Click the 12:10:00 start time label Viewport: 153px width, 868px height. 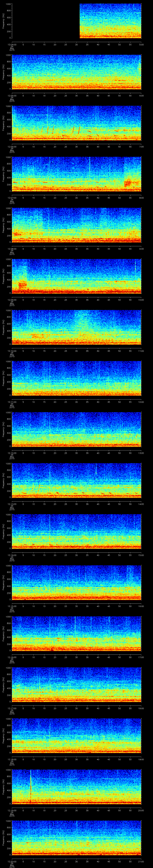pyautogui.click(x=12, y=351)
